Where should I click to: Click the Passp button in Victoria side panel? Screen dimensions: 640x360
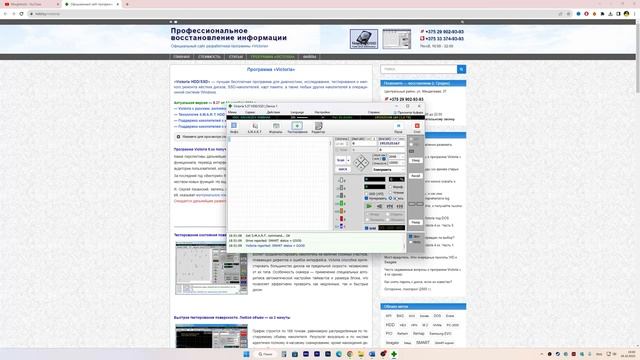tap(416, 222)
